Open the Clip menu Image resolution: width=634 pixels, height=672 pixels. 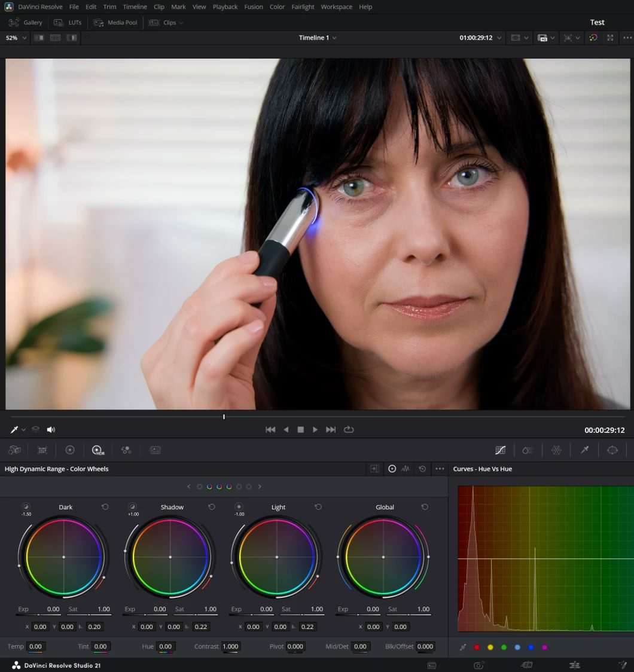[x=159, y=7]
